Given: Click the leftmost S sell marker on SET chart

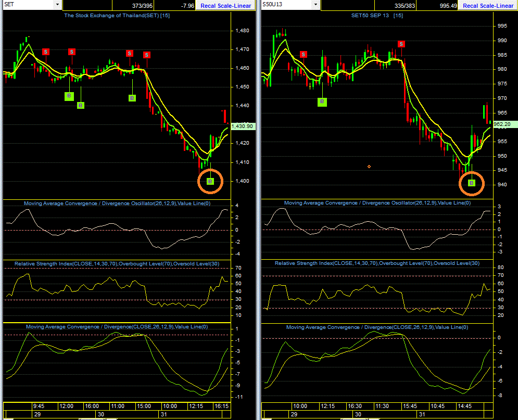Looking at the screenshot, I should click(46, 52).
